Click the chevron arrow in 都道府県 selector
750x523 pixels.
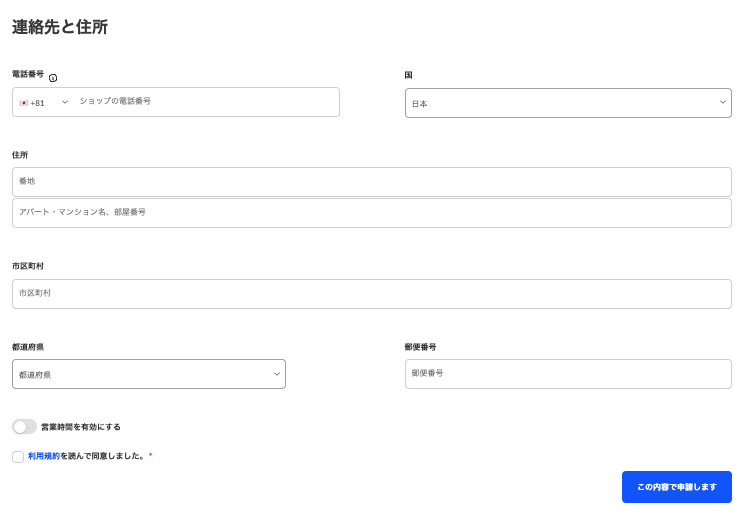(277, 374)
